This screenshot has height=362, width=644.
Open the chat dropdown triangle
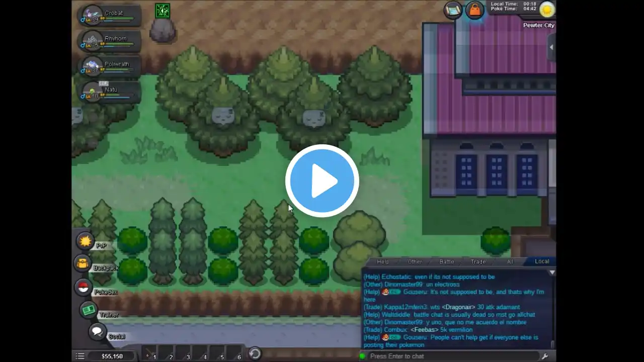(x=552, y=273)
